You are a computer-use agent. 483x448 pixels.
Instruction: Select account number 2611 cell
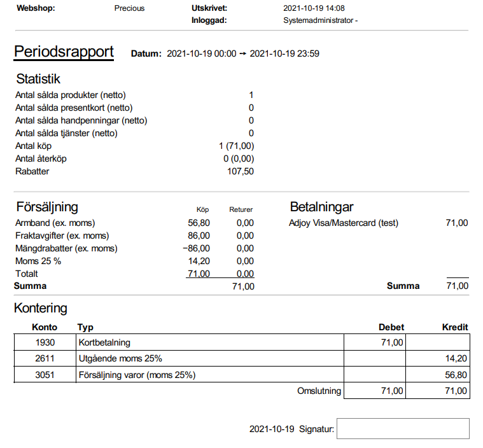pos(45,358)
